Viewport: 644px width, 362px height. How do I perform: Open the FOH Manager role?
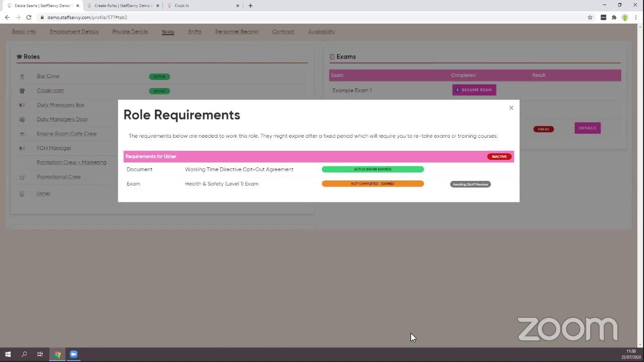54,148
